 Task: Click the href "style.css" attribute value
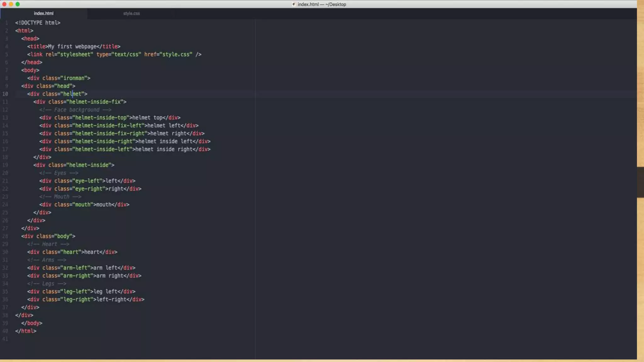tap(176, 54)
